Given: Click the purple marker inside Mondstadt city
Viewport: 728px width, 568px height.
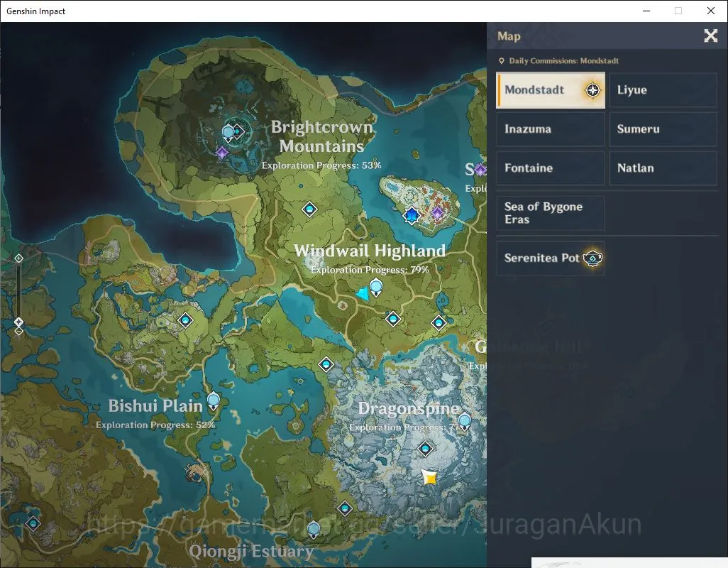Looking at the screenshot, I should pos(437,214).
